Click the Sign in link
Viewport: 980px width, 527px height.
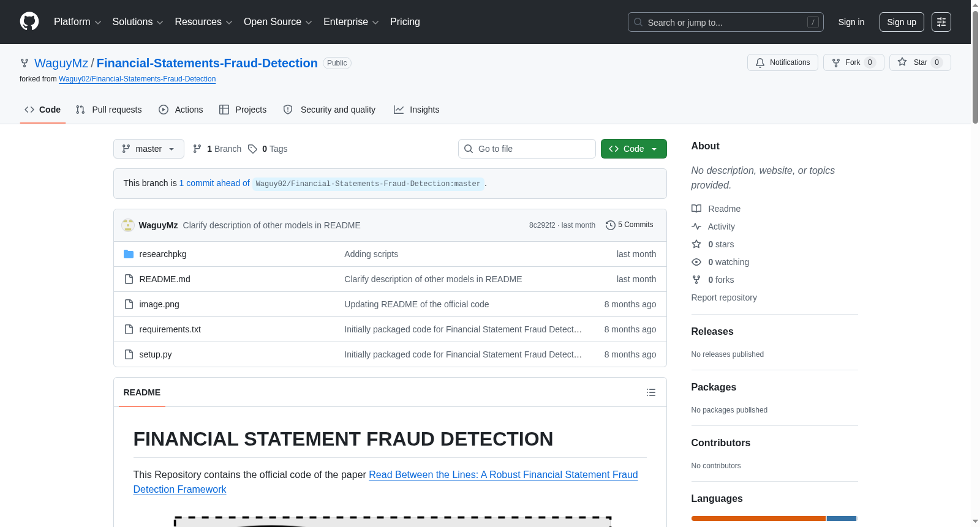(851, 22)
